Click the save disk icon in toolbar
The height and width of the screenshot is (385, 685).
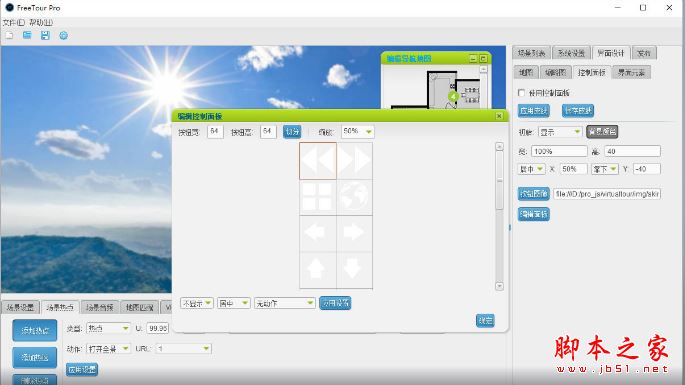[45, 35]
